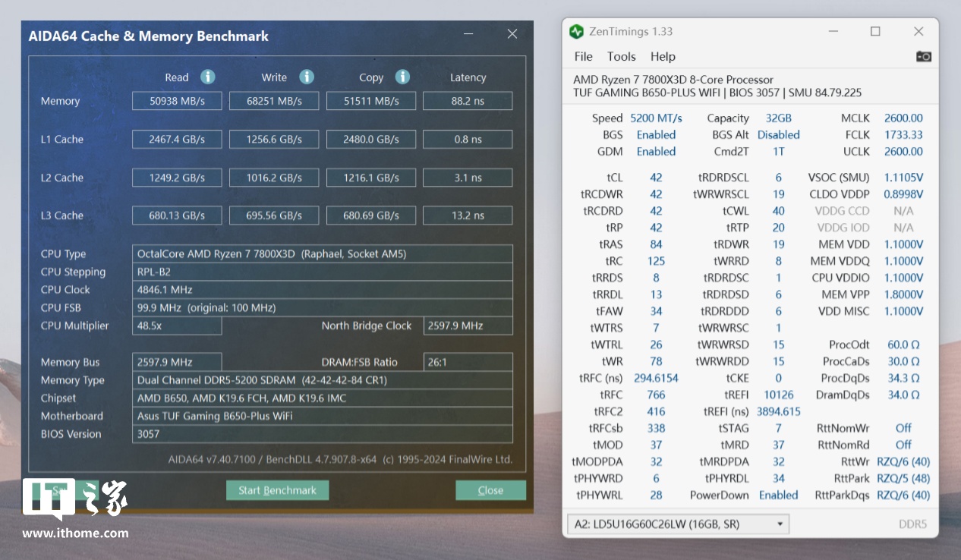Click the Close button in AIDA64
Screen dimensions: 961x560
[490, 490]
